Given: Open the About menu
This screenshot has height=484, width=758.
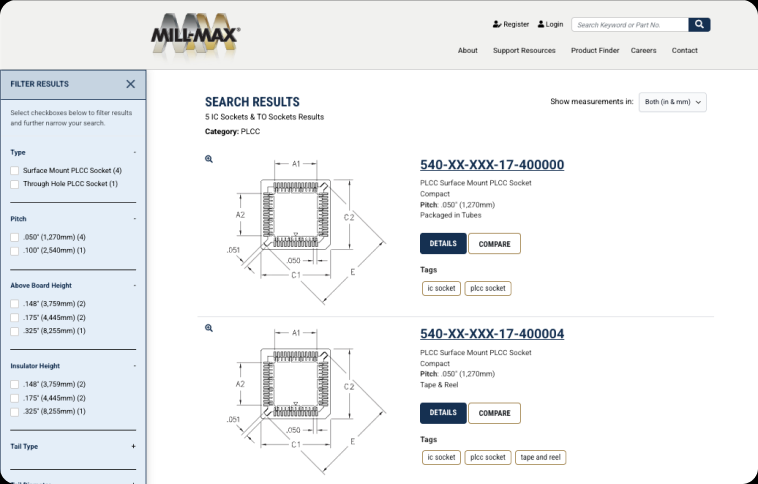Looking at the screenshot, I should [467, 50].
